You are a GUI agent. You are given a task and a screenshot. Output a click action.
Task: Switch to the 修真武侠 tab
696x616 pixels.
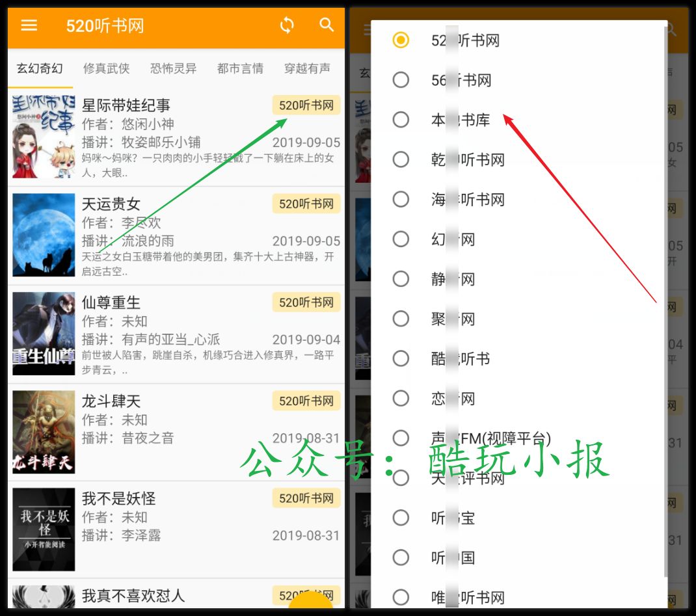pyautogui.click(x=107, y=68)
